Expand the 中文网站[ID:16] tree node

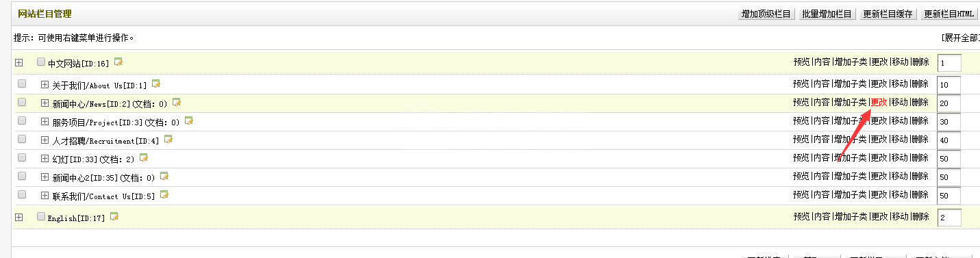19,63
